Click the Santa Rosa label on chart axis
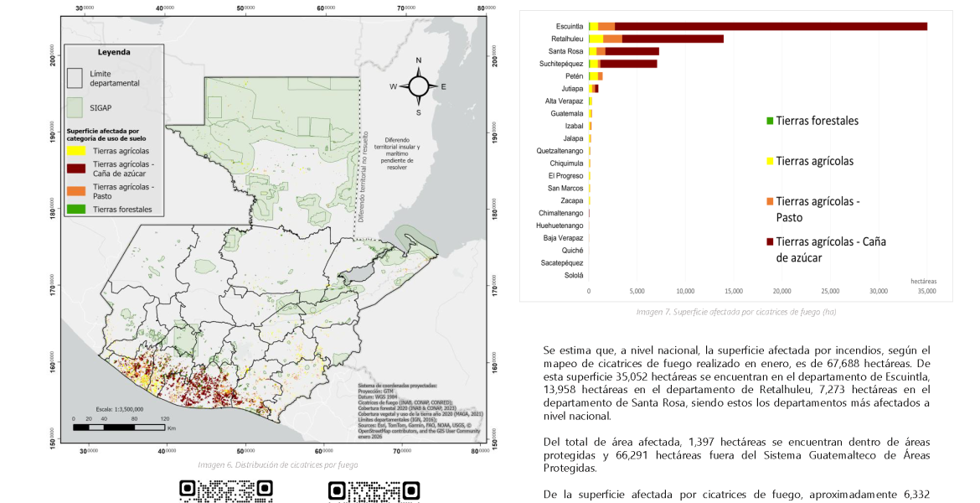Image resolution: width=980 pixels, height=503 pixels. point(567,51)
